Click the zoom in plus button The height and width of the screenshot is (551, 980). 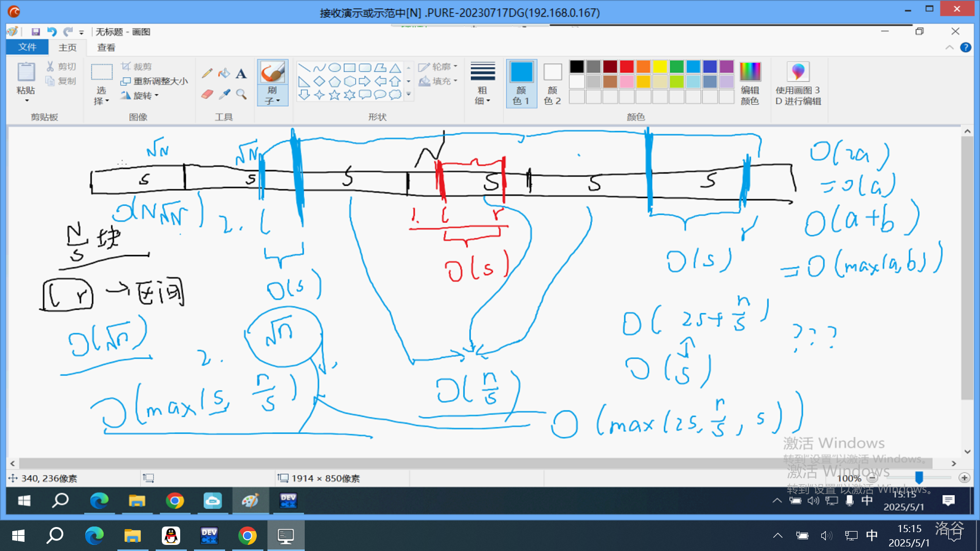[x=964, y=478]
